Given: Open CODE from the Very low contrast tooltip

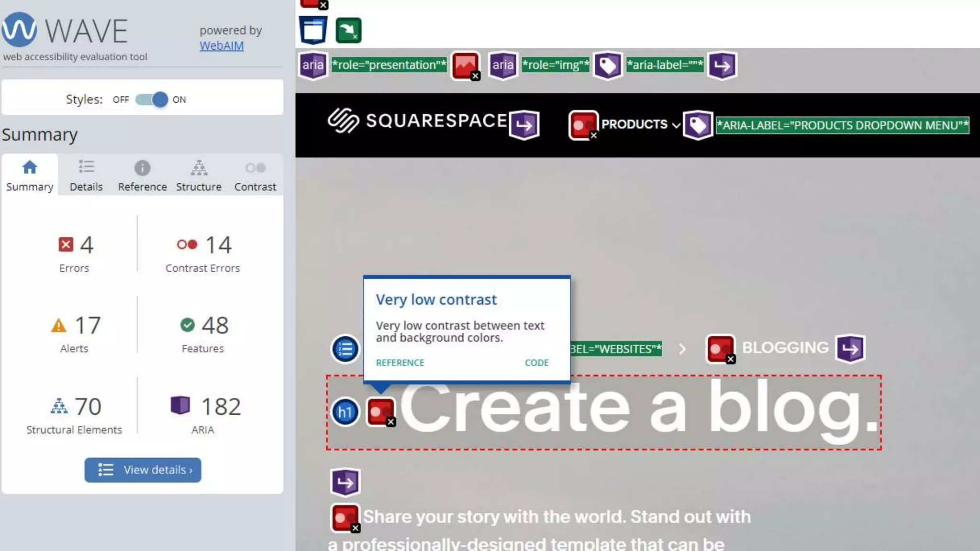Looking at the screenshot, I should click(536, 363).
